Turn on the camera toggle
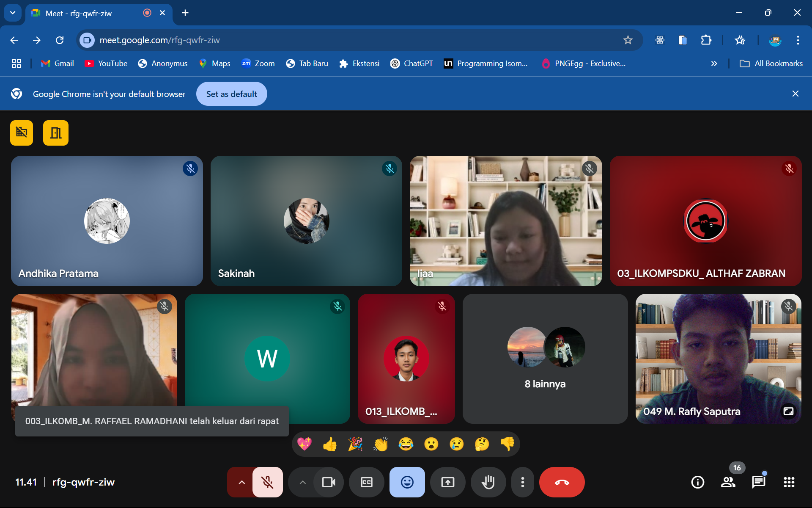Screen dimensions: 812x508 [328, 482]
